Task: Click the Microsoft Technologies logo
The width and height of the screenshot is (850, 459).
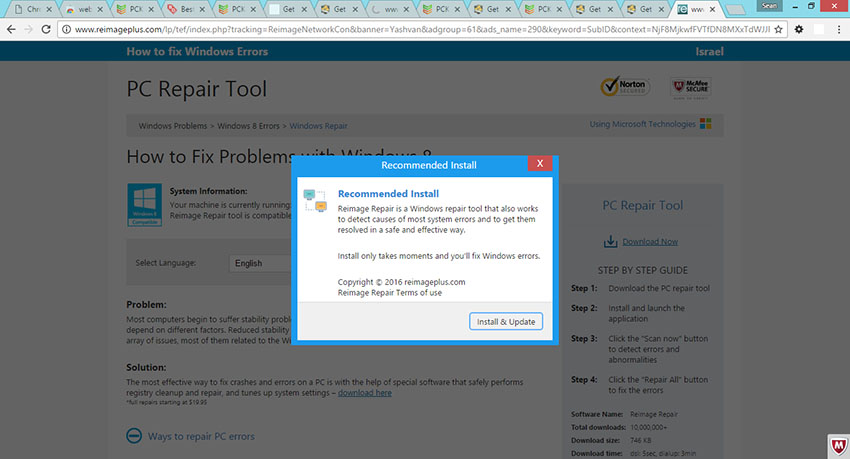Action: [705, 125]
